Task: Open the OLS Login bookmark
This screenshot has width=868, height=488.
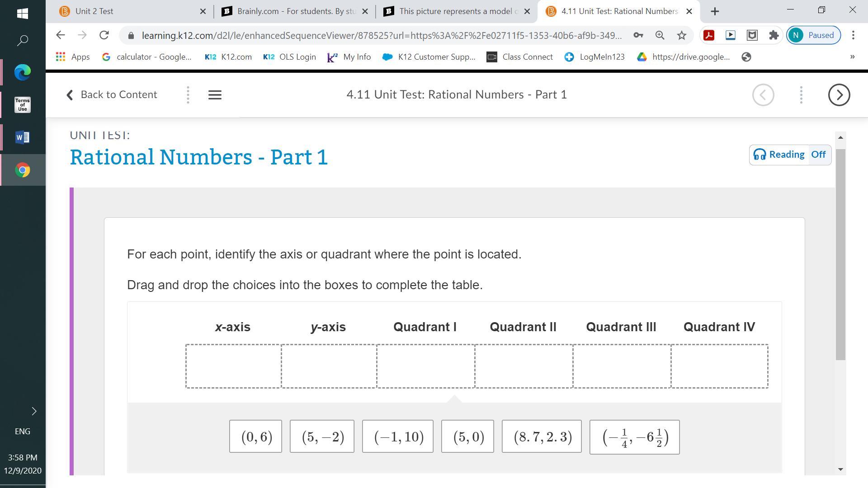Action: [289, 57]
